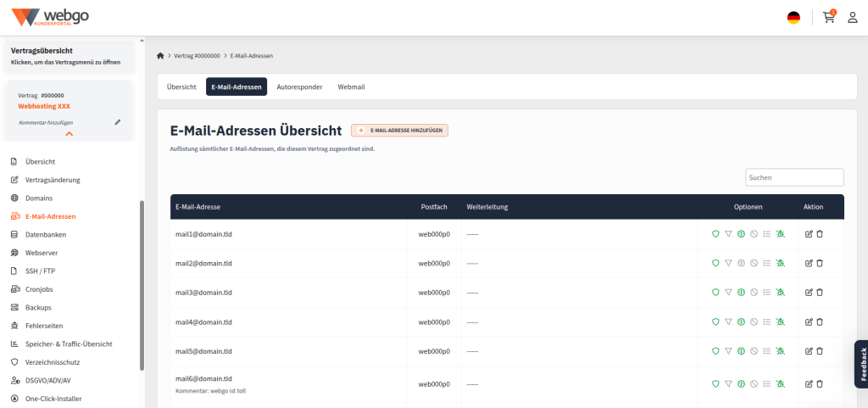Toggle the crossed-out bug icon for mail1@domain.tld
This screenshot has width=868, height=408.
(x=781, y=234)
